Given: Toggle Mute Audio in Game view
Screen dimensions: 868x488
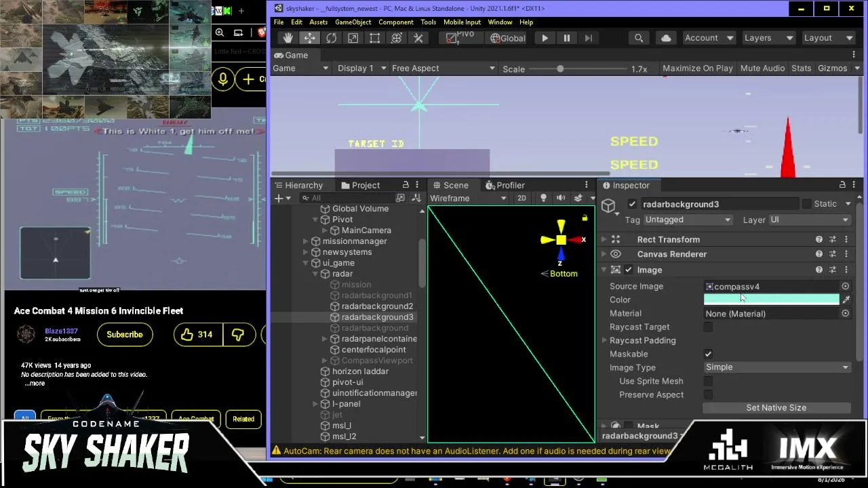Looking at the screenshot, I should [762, 68].
